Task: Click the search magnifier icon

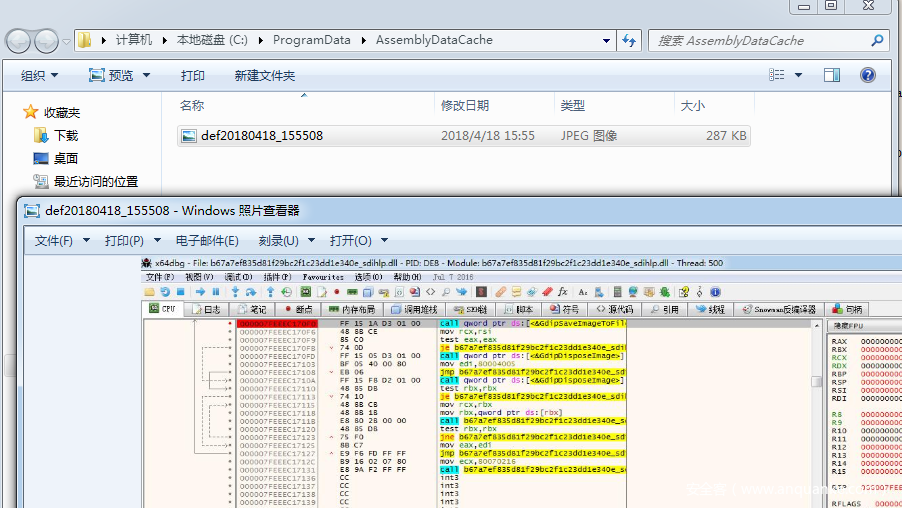Action: 877,41
